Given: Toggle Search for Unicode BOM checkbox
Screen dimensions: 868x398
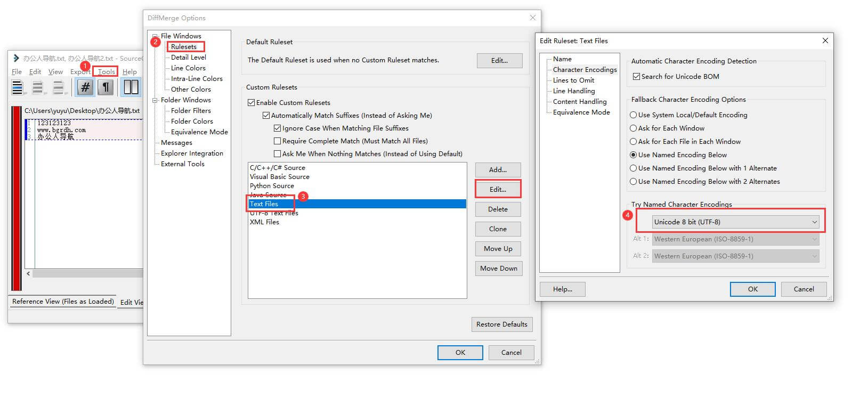Looking at the screenshot, I should (636, 77).
